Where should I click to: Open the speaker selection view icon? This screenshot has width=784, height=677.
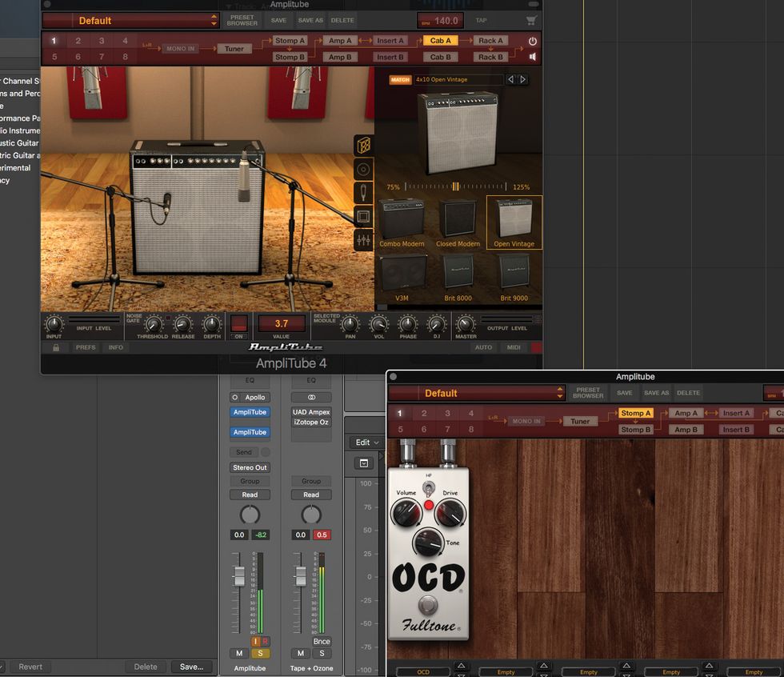click(x=363, y=170)
